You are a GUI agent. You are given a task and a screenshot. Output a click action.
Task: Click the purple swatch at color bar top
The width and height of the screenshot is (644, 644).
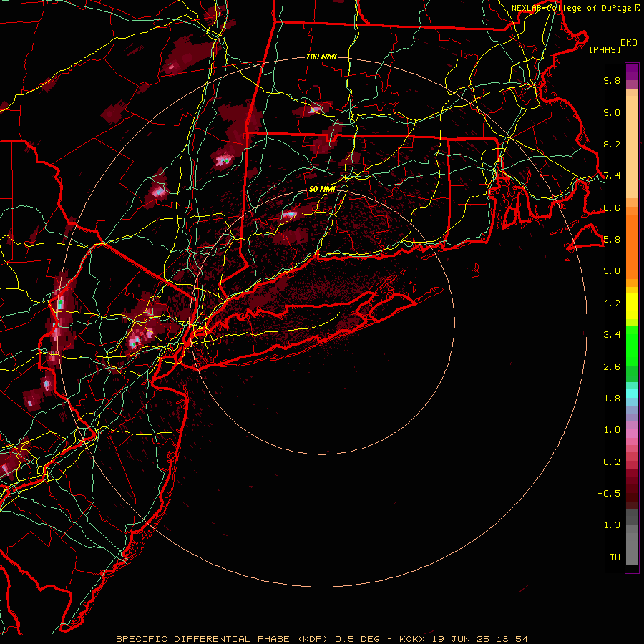point(632,72)
